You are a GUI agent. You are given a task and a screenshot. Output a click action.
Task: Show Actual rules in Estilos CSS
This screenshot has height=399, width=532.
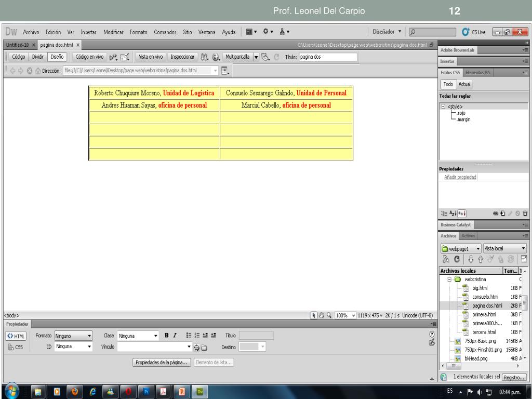coord(464,84)
